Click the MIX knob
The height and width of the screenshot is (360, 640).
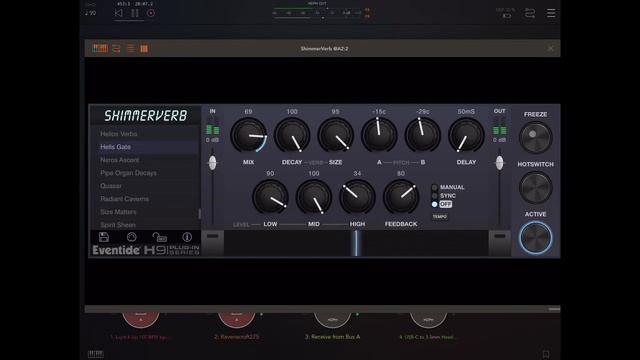pyautogui.click(x=249, y=135)
